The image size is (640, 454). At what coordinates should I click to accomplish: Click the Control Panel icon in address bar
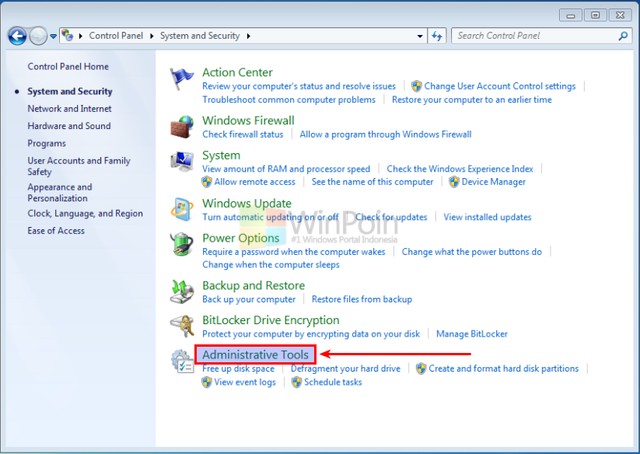point(67,36)
